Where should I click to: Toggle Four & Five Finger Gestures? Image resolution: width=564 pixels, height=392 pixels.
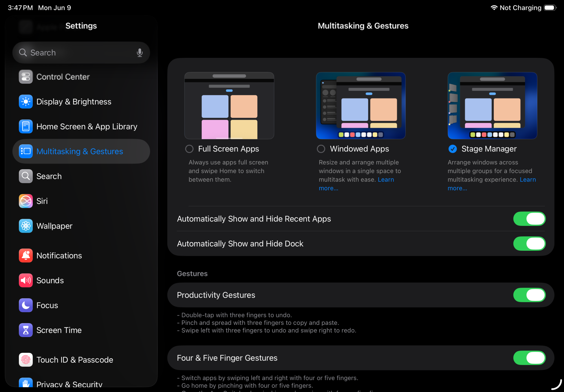[529, 358]
